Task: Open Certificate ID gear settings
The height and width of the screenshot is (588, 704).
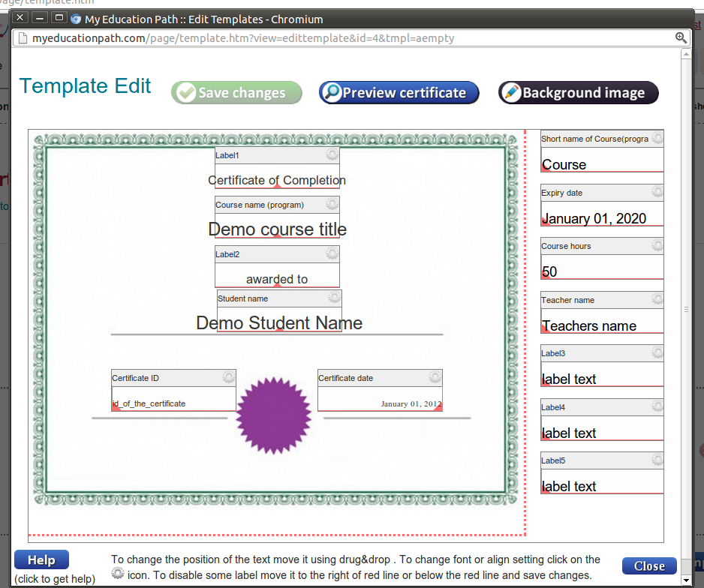Action: click(x=228, y=377)
